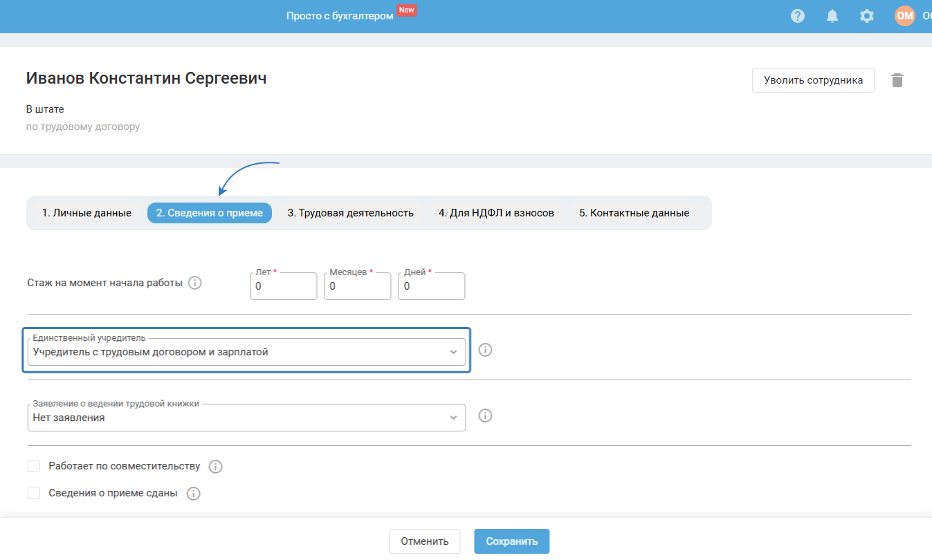Go to '4. Для НДФЛ и взносов' tab

[x=496, y=213]
